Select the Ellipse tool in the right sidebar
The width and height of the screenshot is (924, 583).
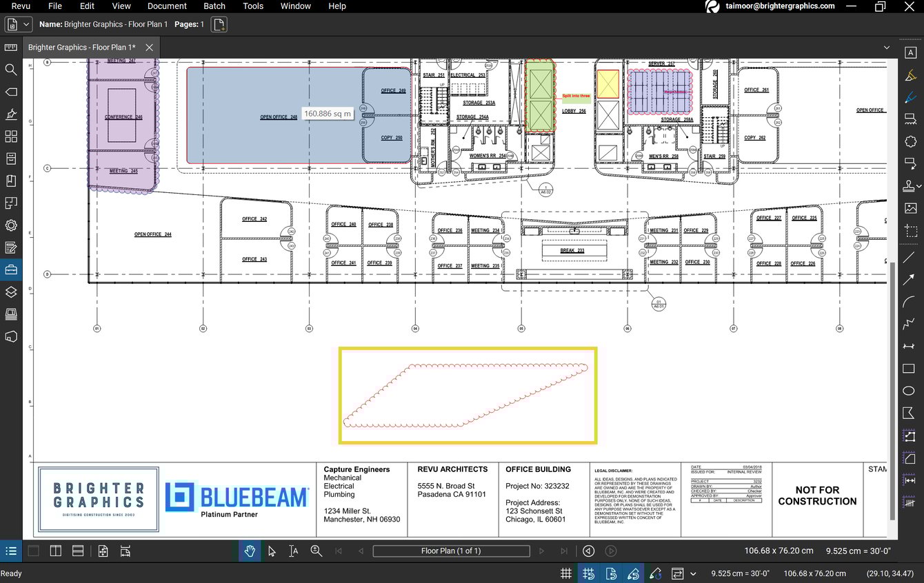click(x=910, y=391)
